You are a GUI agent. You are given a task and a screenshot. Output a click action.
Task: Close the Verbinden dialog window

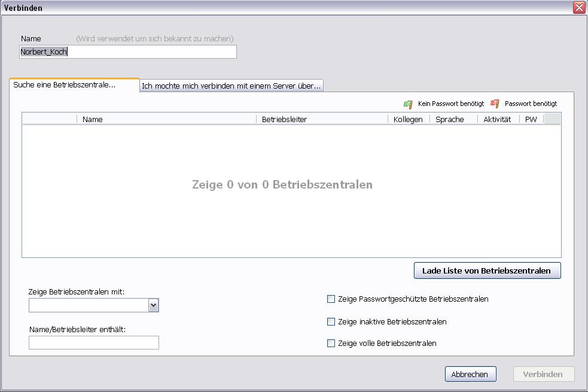579,8
